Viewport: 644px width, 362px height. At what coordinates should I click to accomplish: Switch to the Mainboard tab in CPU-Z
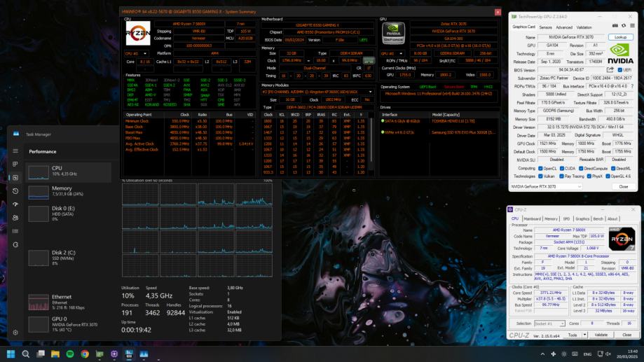click(x=533, y=218)
